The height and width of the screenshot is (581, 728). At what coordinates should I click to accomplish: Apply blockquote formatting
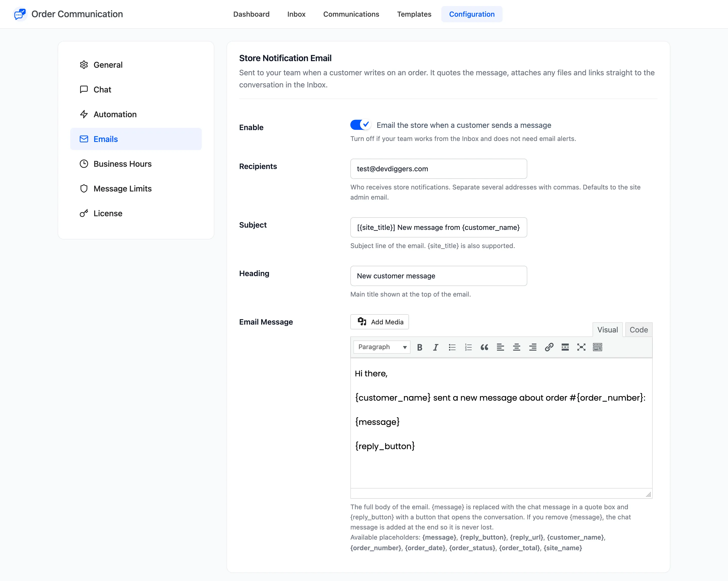[484, 347]
